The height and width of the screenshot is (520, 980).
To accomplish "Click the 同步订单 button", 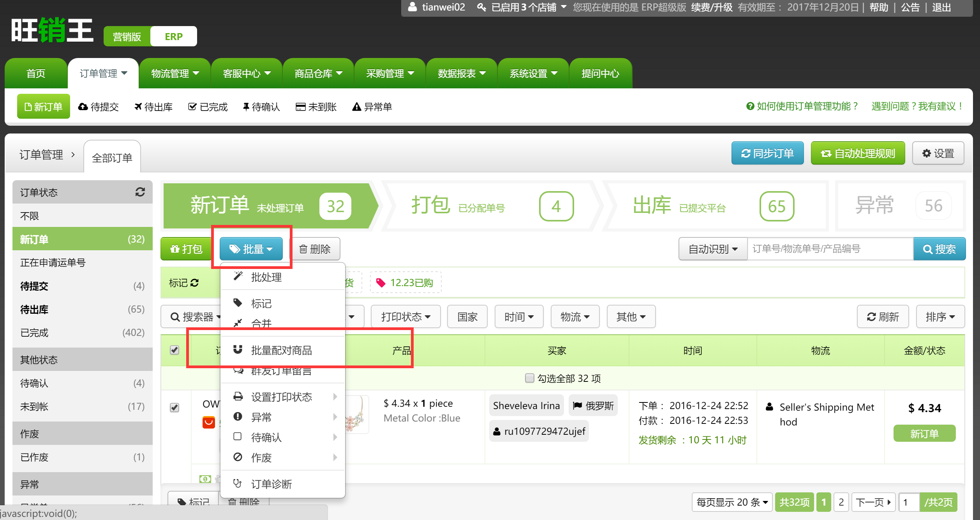I will [767, 153].
